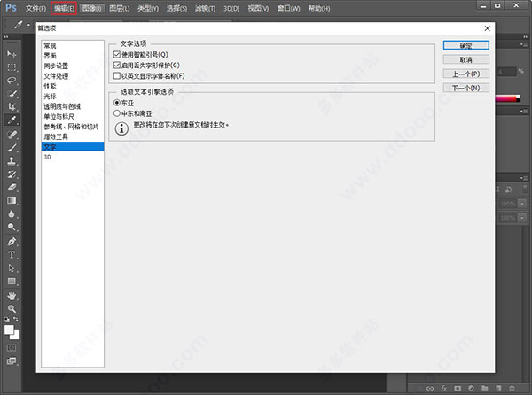Select the Hand tool

(x=12, y=296)
